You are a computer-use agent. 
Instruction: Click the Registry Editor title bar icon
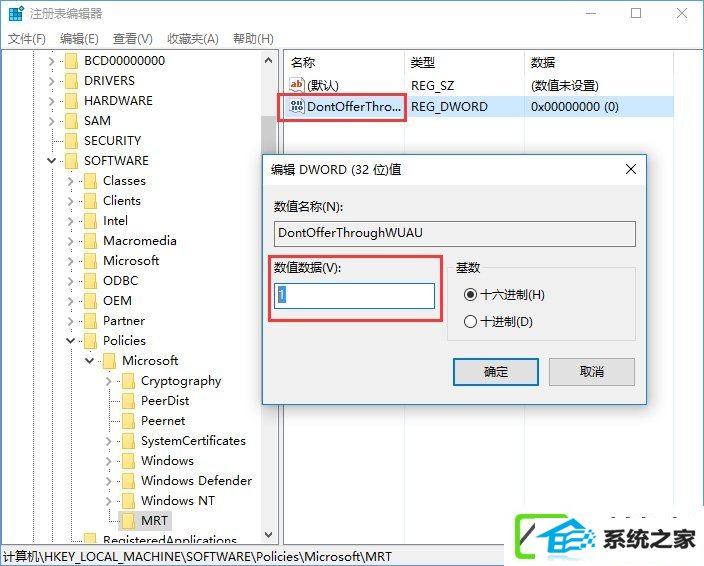[16, 13]
